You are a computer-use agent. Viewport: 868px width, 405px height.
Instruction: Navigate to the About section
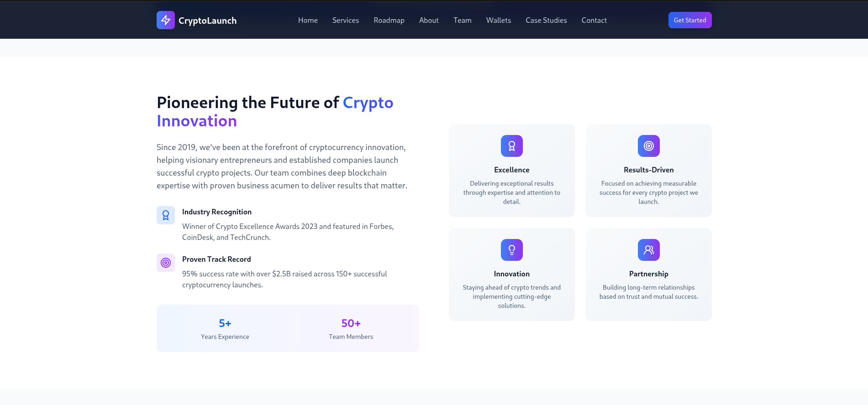(429, 21)
